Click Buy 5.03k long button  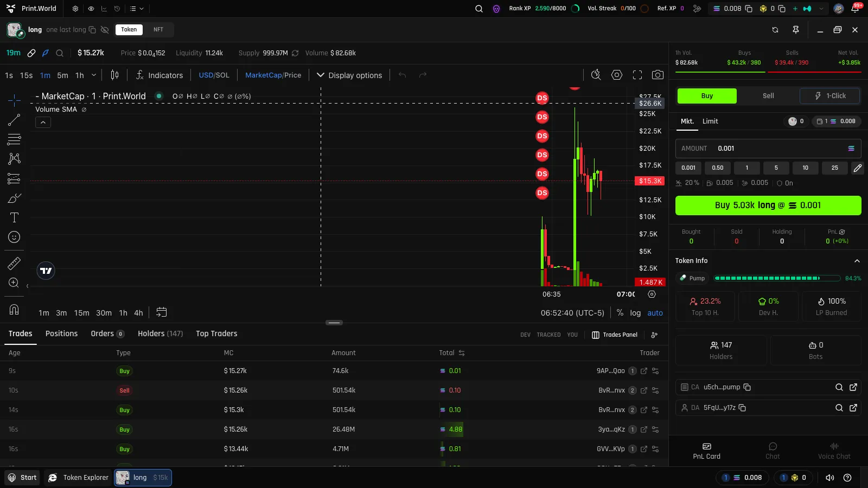[768, 206]
